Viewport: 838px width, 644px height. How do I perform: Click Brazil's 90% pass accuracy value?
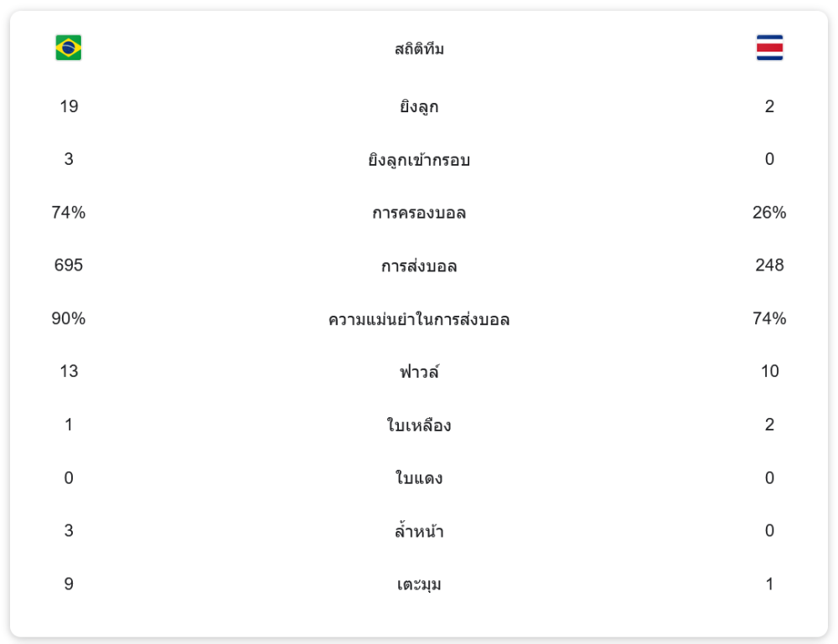click(x=69, y=318)
